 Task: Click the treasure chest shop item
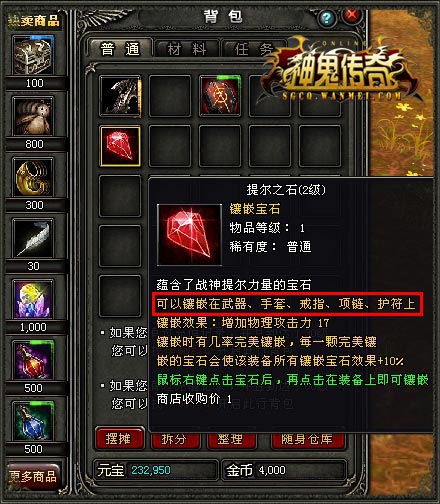[x=33, y=55]
